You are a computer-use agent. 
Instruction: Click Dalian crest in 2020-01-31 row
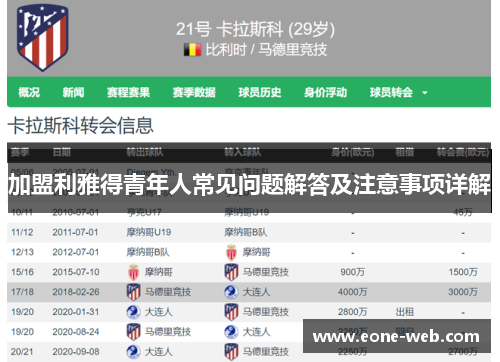(134, 312)
